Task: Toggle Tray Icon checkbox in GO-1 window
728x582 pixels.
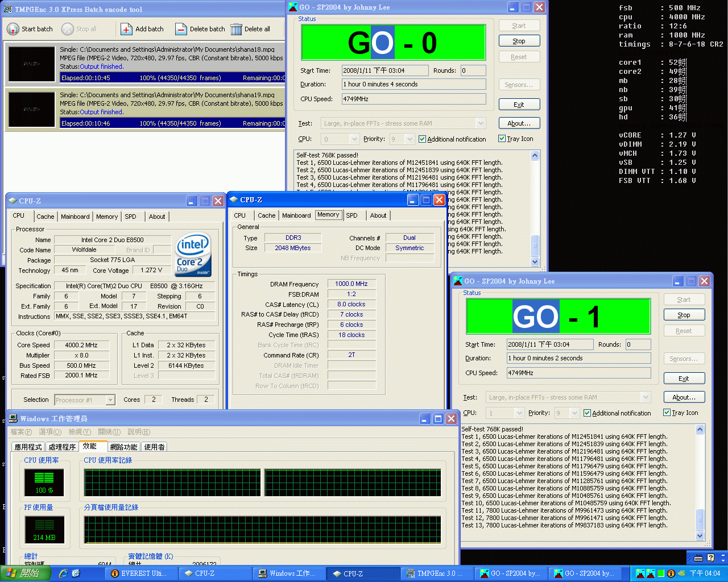Action: (667, 413)
